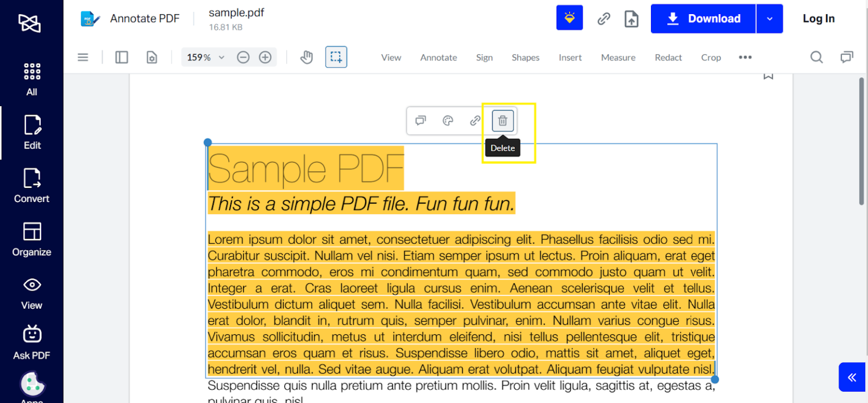This screenshot has width=868, height=403.
Task: Toggle the sidebar panel layout icon
Action: coord(121,56)
